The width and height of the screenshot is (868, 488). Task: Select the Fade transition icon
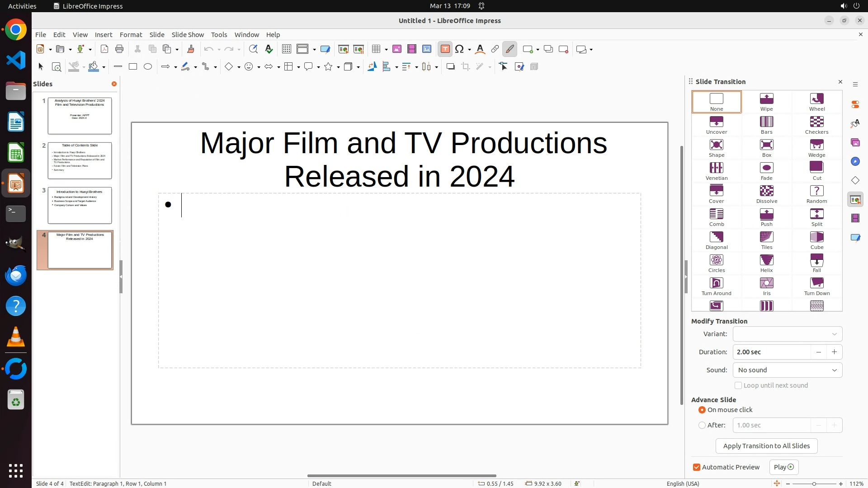point(766,171)
